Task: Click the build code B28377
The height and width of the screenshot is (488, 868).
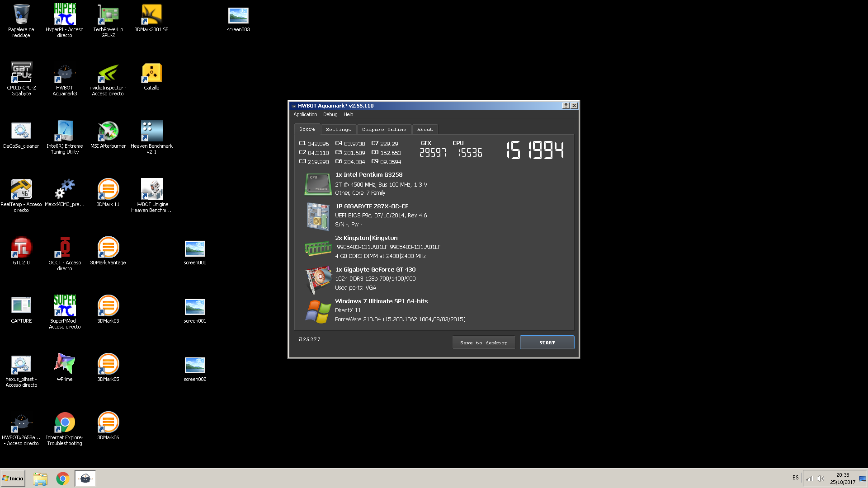Action: tap(310, 339)
